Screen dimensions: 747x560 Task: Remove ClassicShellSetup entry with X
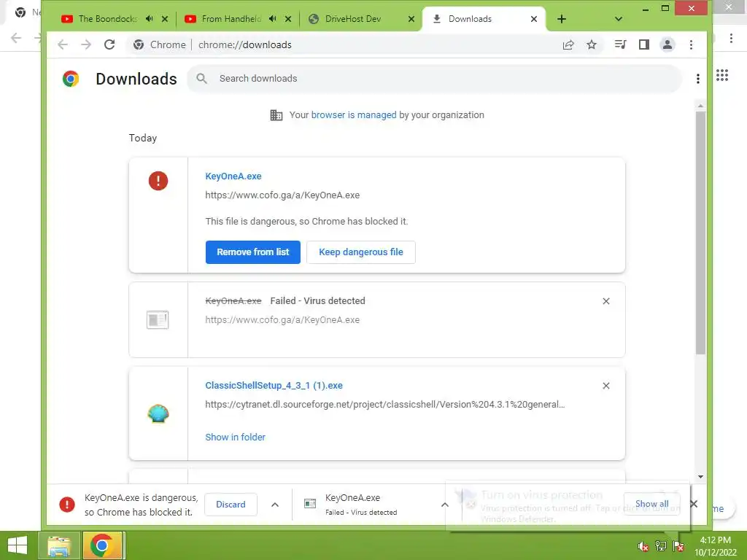click(606, 386)
